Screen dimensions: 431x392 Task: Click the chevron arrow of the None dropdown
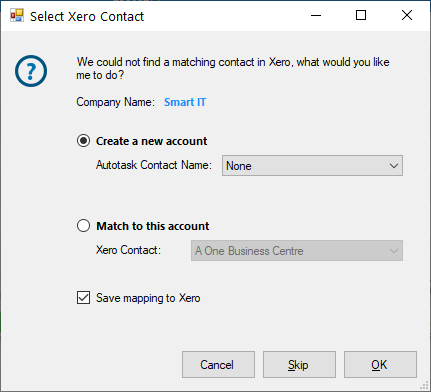(394, 166)
